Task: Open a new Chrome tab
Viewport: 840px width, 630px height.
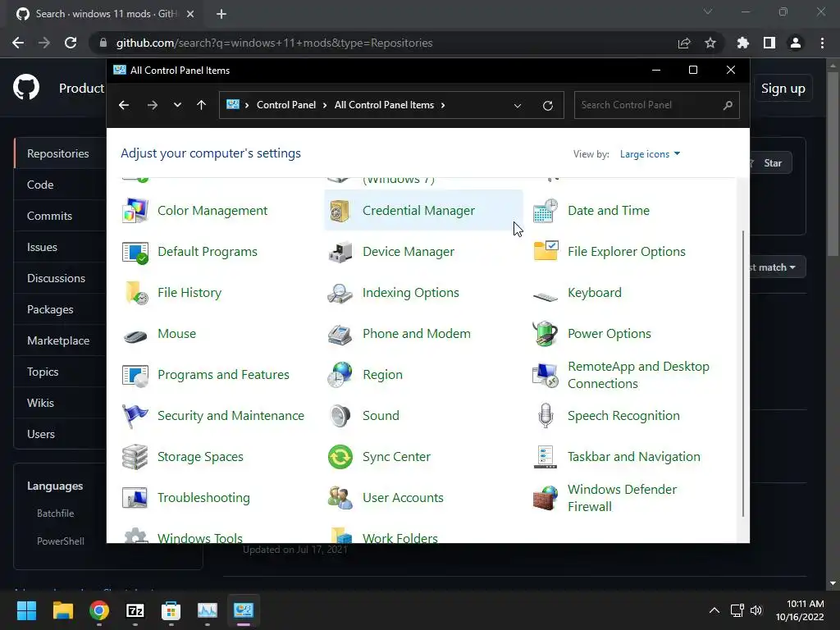Action: pyautogui.click(x=221, y=14)
